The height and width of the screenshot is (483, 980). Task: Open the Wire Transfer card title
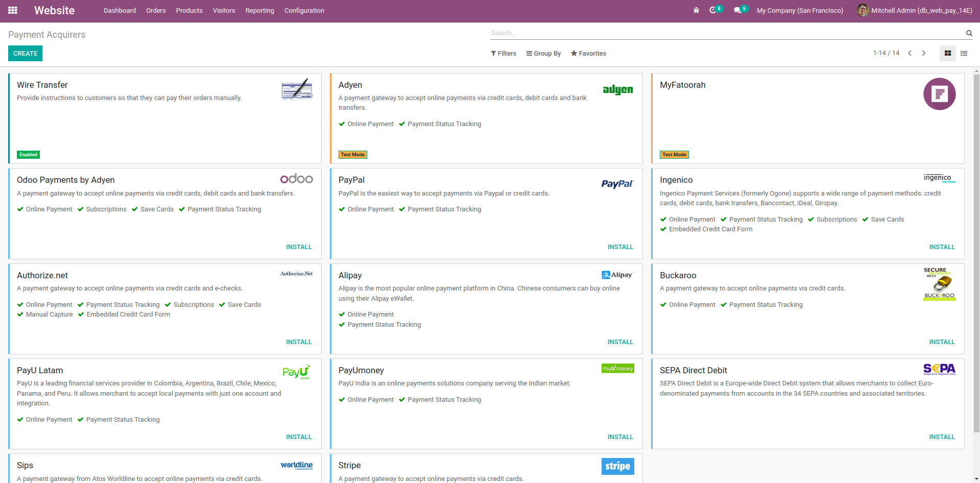pos(42,85)
